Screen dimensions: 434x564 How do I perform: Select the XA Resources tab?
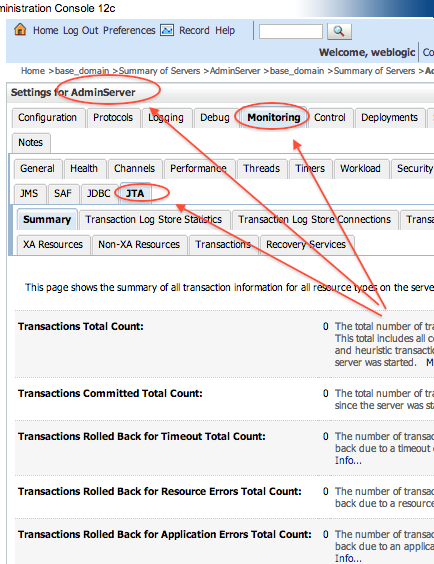click(x=53, y=245)
